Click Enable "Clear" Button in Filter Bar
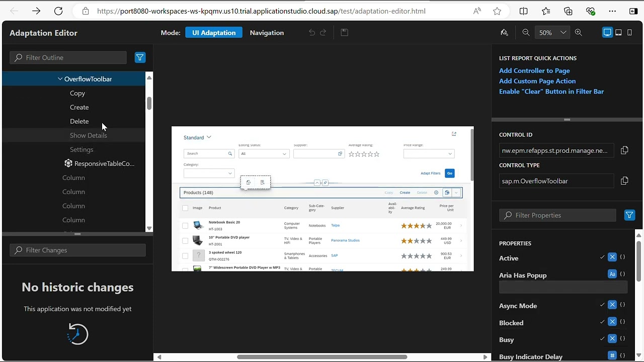 click(551, 92)
